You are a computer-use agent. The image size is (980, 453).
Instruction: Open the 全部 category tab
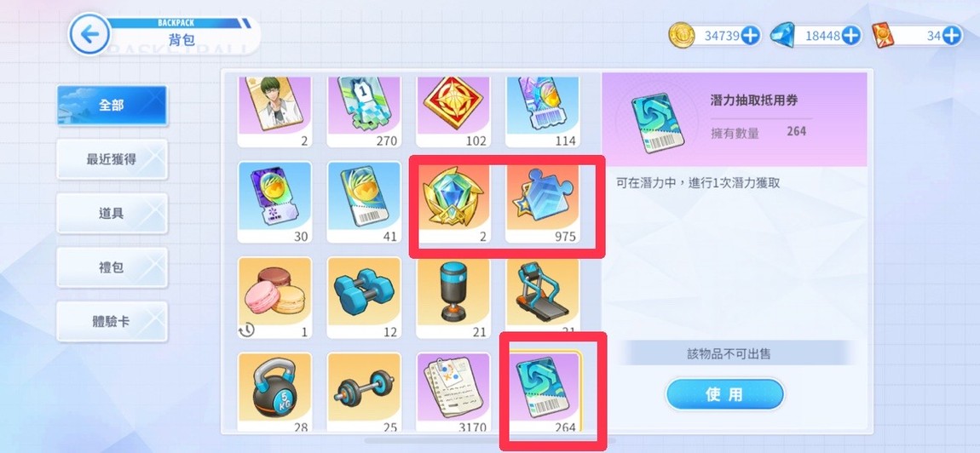112,105
